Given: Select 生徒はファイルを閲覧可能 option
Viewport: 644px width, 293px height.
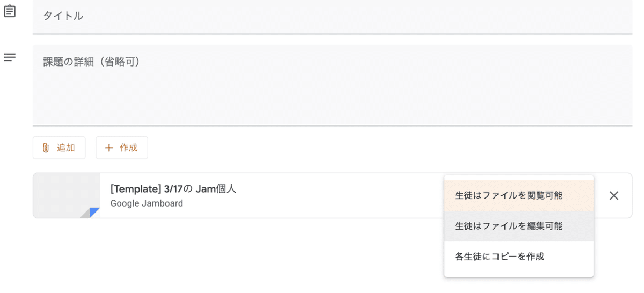Looking at the screenshot, I should coord(509,196).
